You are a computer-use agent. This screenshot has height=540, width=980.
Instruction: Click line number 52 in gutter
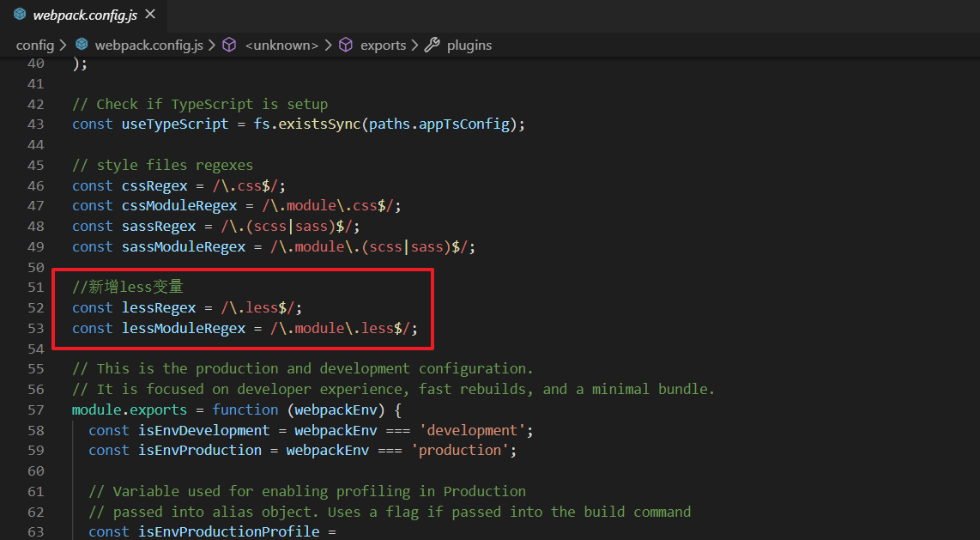click(36, 307)
